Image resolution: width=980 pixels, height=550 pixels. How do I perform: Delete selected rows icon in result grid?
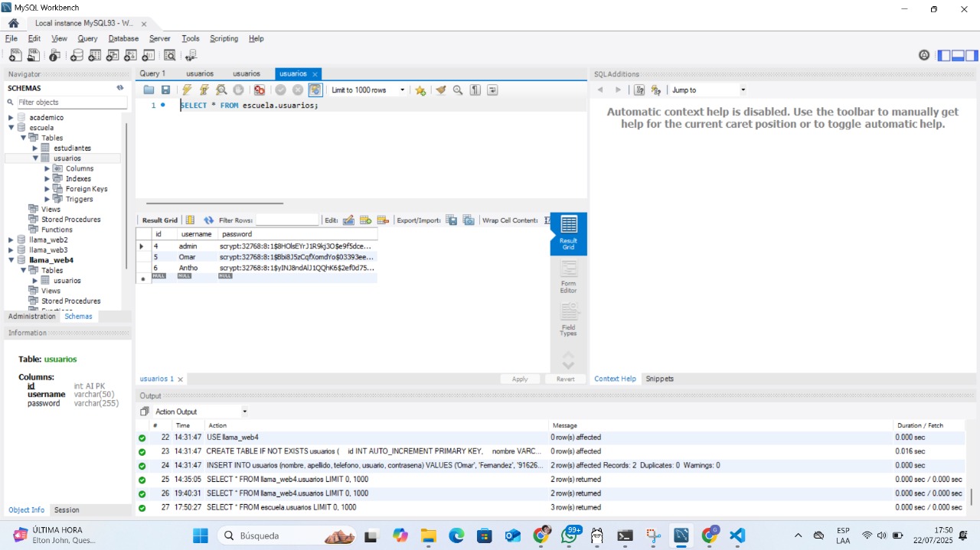tap(383, 220)
